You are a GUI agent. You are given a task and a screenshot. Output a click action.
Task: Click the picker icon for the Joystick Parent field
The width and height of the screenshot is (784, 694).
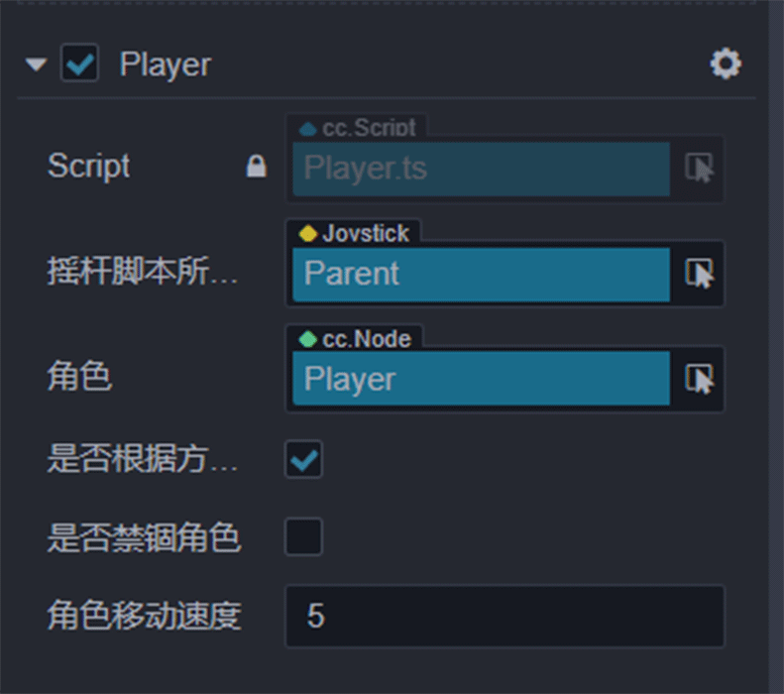(700, 274)
